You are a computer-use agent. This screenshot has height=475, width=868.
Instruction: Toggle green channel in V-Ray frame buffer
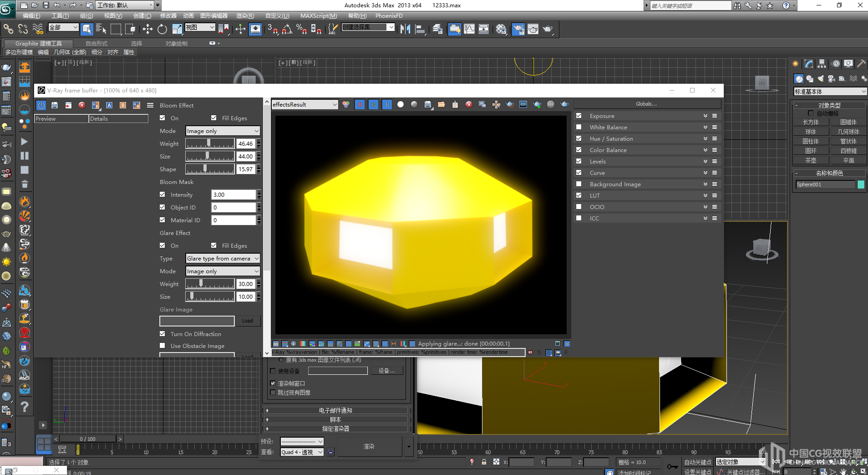pos(374,104)
